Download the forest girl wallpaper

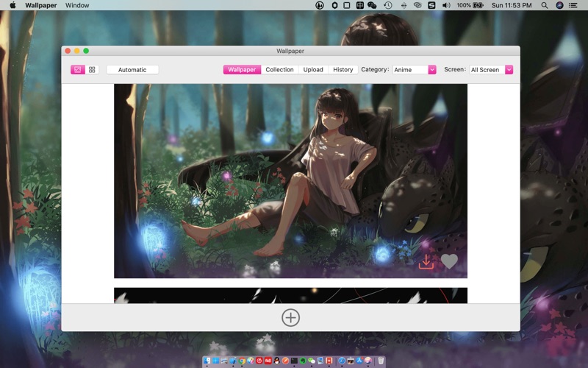coord(426,262)
